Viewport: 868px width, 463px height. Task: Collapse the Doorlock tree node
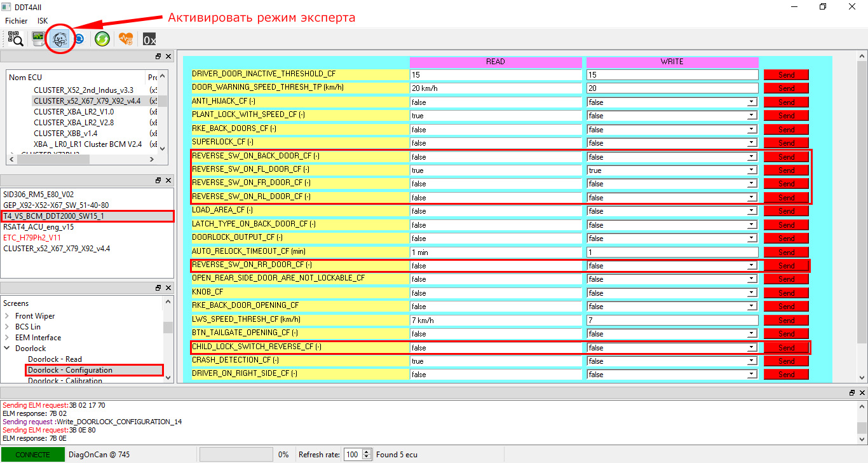tap(7, 349)
